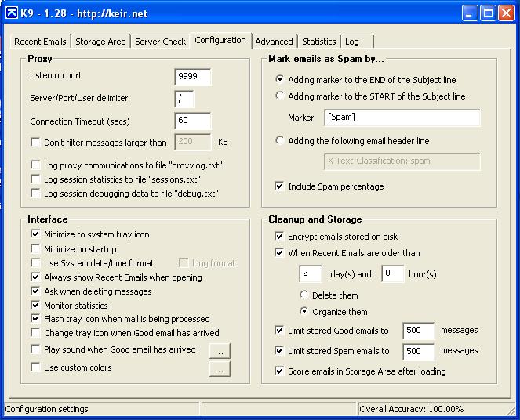Click Overall Accuracy: 100.00% status text
The width and height of the screenshot is (520, 420).
[x=411, y=409]
